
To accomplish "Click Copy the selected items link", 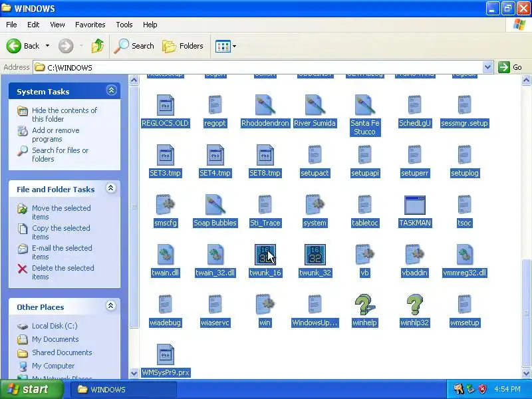I will pyautogui.click(x=61, y=232).
